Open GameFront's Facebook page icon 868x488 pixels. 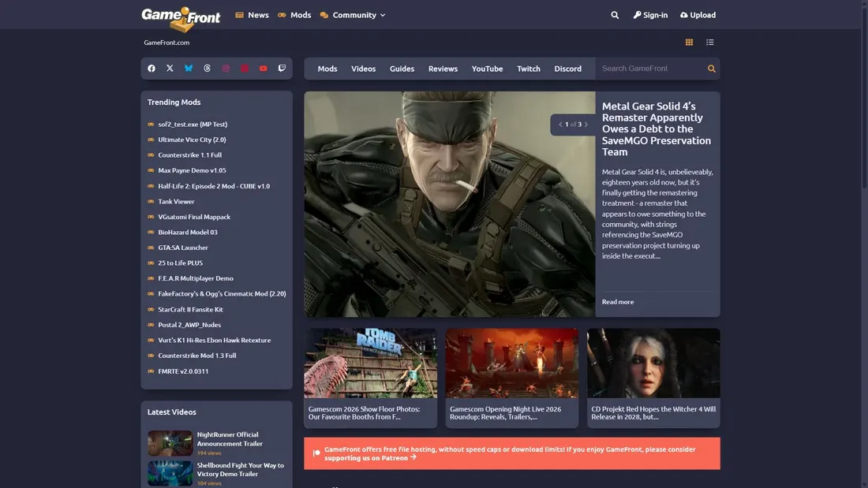152,69
